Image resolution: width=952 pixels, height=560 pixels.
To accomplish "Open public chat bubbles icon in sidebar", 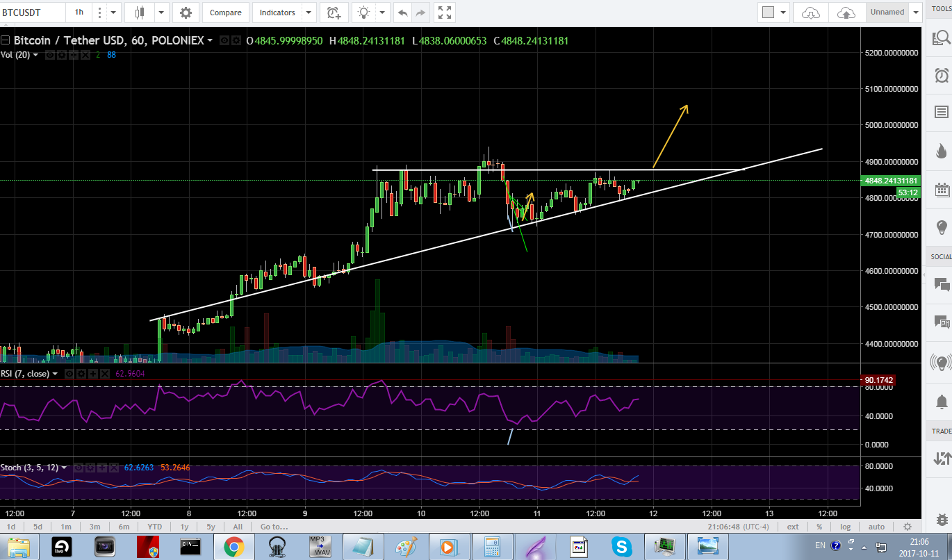I will 942,283.
